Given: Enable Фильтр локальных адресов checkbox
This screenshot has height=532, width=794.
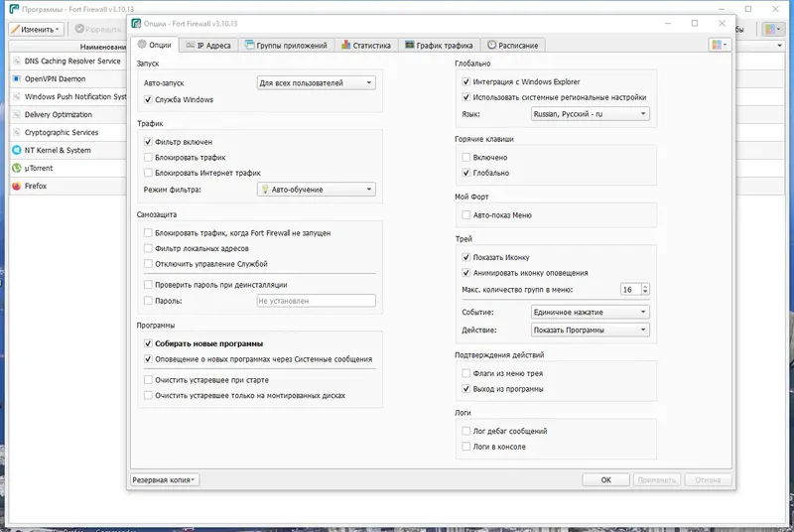Looking at the screenshot, I should coord(148,248).
